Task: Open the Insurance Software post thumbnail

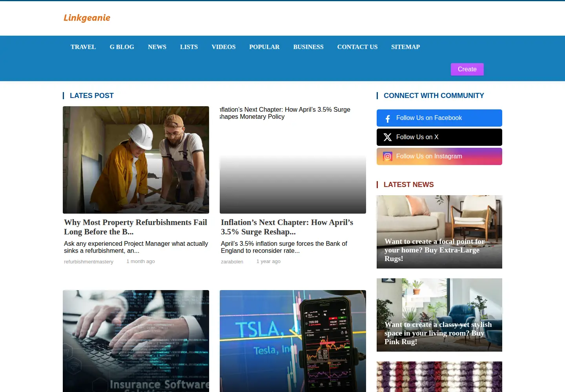Action: (x=136, y=341)
